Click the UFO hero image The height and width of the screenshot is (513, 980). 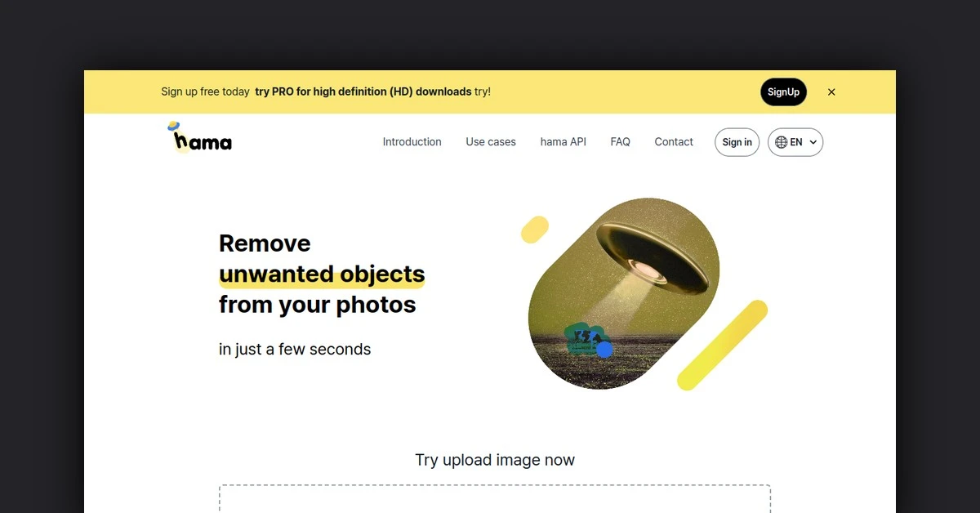(624, 293)
